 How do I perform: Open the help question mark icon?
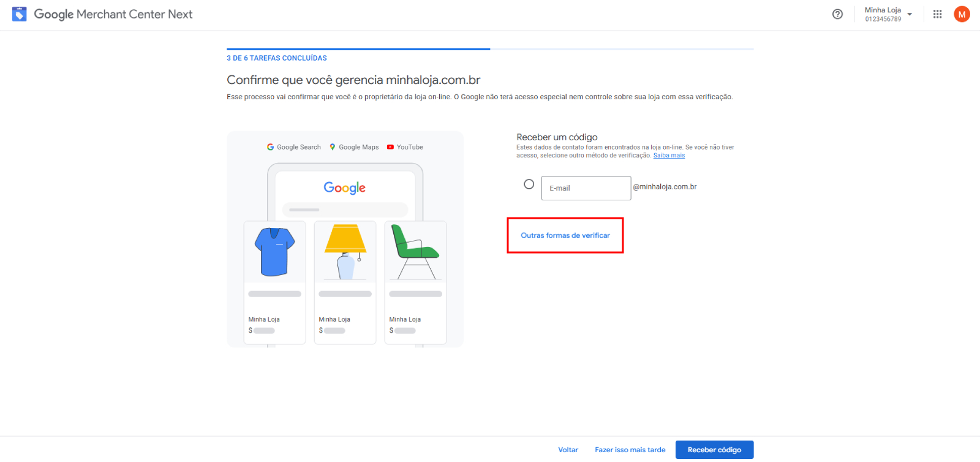pyautogui.click(x=837, y=13)
